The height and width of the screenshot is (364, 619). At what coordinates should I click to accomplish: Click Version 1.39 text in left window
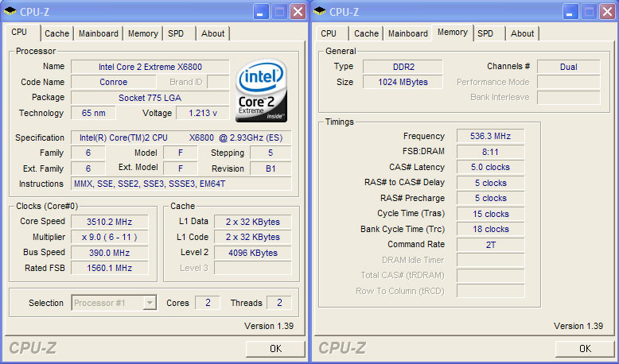[269, 326]
